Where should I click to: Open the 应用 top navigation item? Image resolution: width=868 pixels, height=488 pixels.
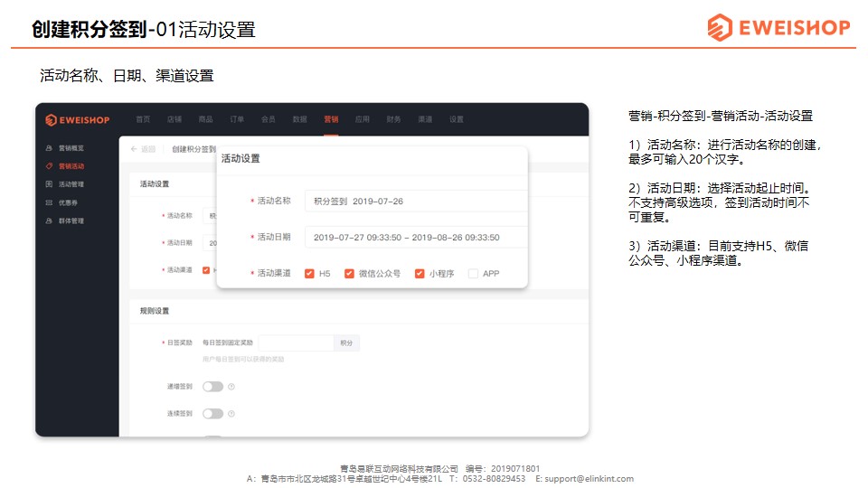362,119
